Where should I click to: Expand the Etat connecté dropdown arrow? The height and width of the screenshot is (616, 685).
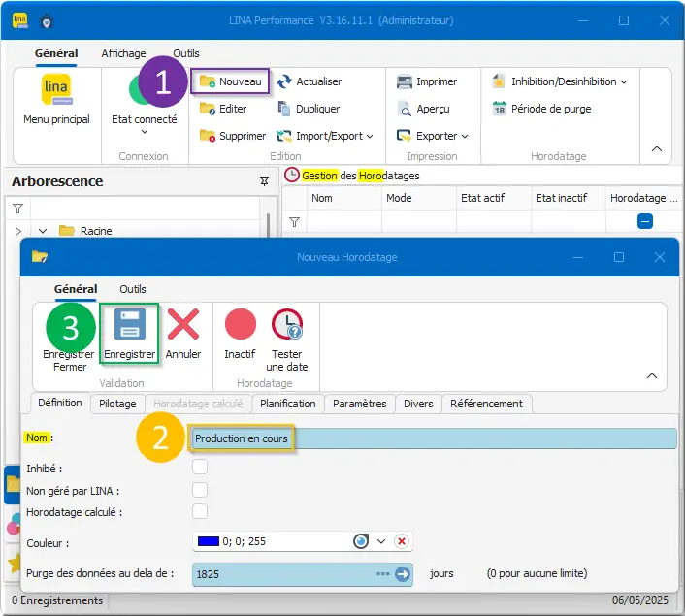tap(145, 132)
